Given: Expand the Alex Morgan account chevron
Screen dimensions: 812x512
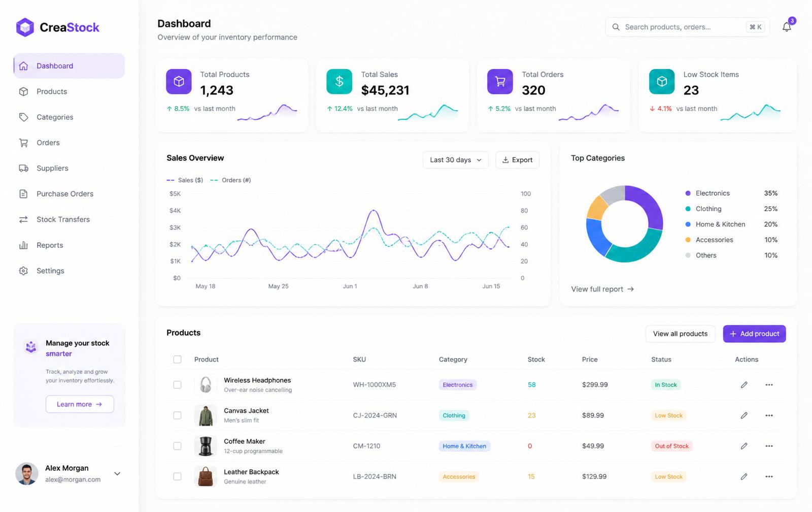Looking at the screenshot, I should (117, 474).
